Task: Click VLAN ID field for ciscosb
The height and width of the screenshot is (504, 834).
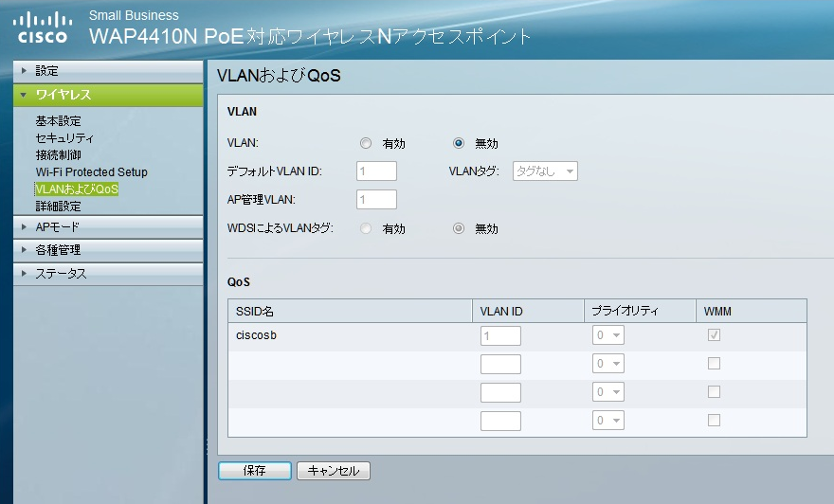Action: [x=500, y=335]
